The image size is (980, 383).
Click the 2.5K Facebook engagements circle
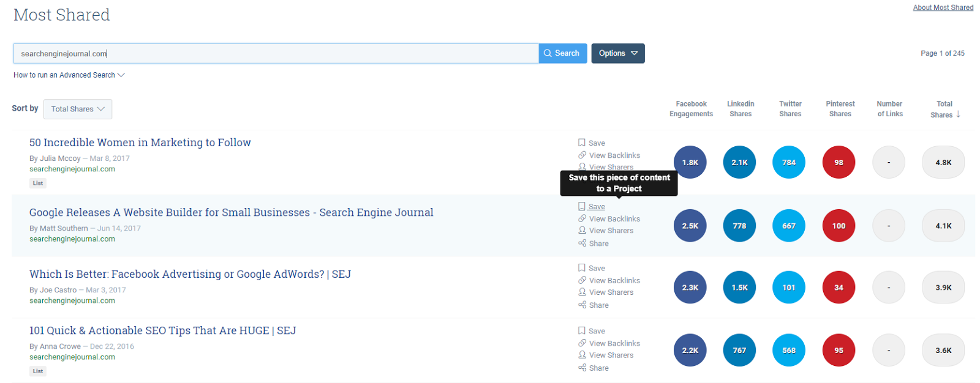coord(690,226)
